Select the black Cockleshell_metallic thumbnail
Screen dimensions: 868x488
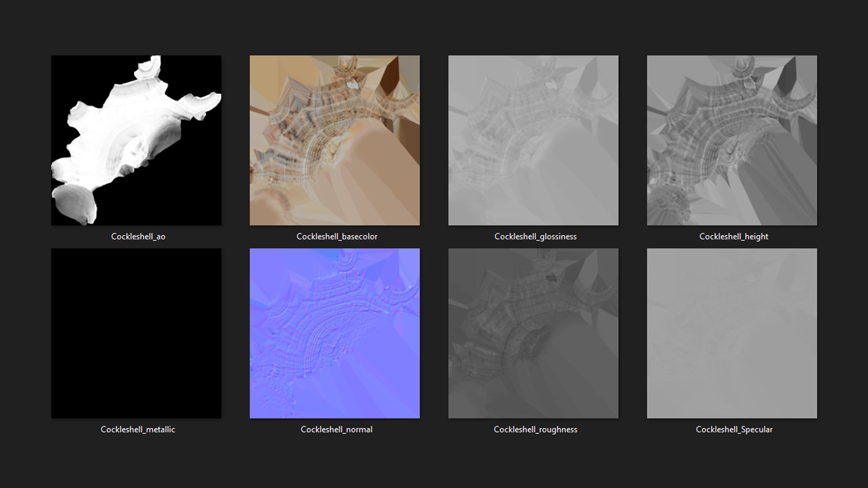tap(136, 333)
